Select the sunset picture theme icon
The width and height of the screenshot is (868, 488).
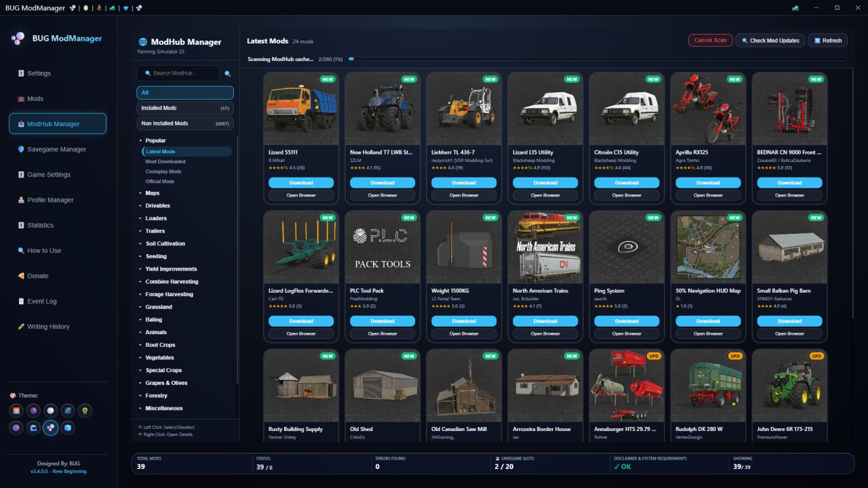(x=16, y=411)
